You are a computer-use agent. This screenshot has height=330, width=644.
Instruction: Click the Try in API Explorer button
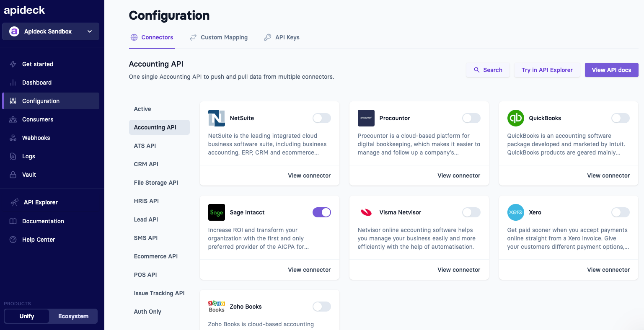547,70
